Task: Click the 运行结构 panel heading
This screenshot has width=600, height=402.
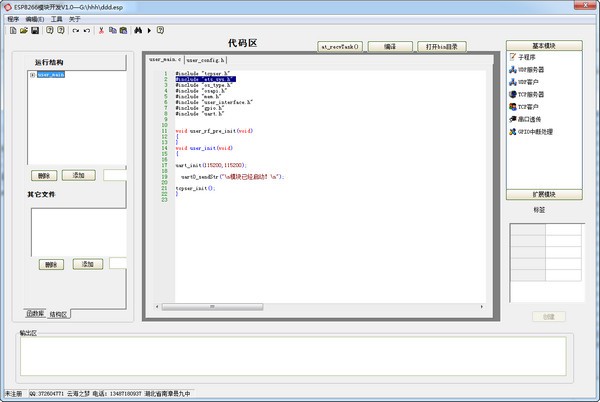Action: (49, 62)
